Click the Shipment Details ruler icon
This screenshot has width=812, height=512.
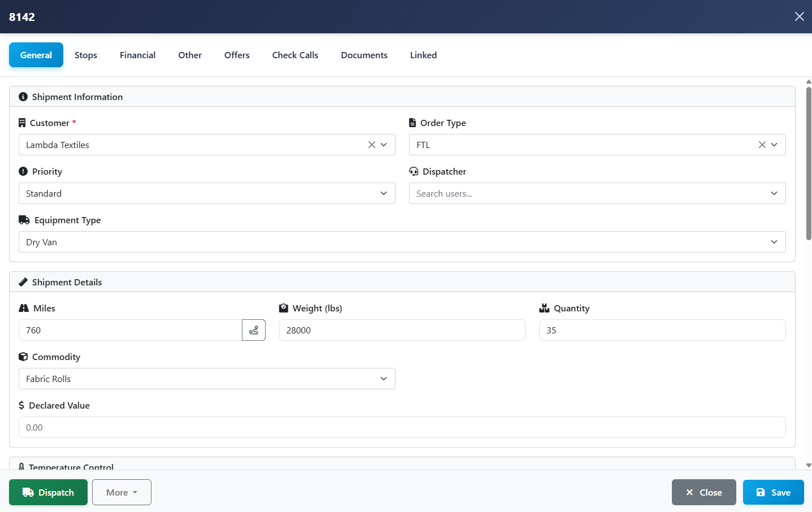click(23, 282)
